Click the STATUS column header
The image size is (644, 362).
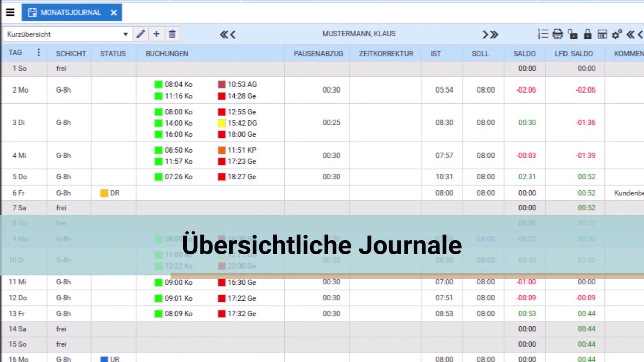[113, 53]
